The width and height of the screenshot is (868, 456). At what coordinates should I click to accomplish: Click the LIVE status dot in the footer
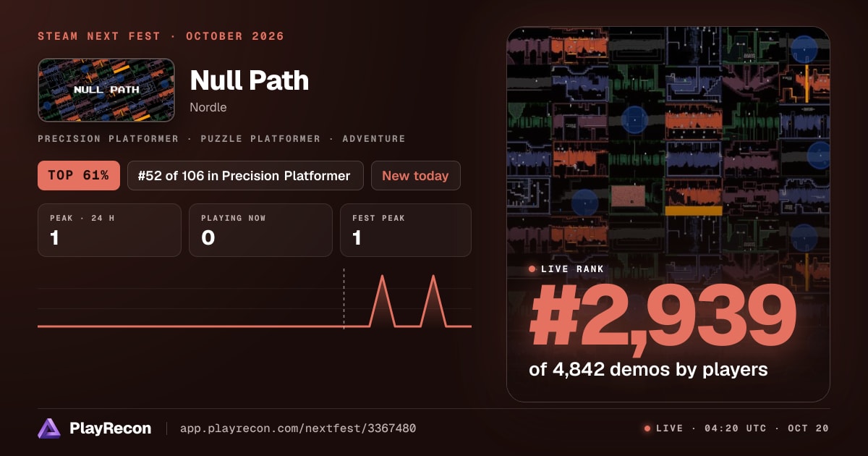(x=647, y=428)
